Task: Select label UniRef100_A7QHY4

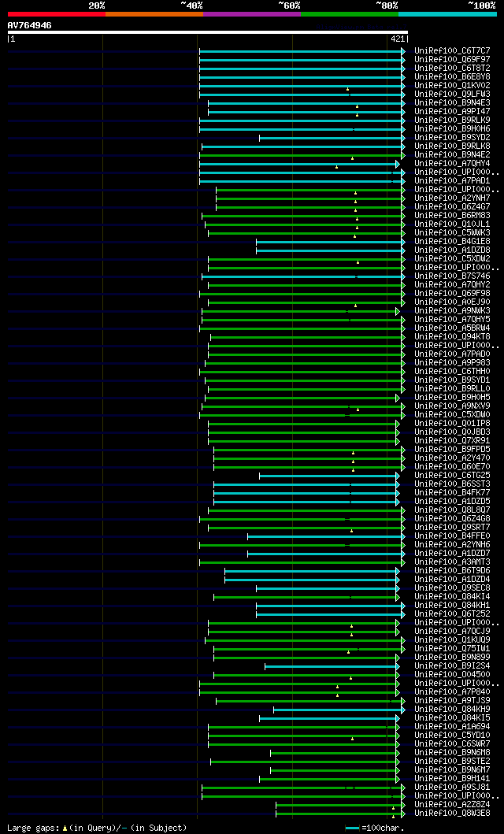Action: tap(453, 164)
